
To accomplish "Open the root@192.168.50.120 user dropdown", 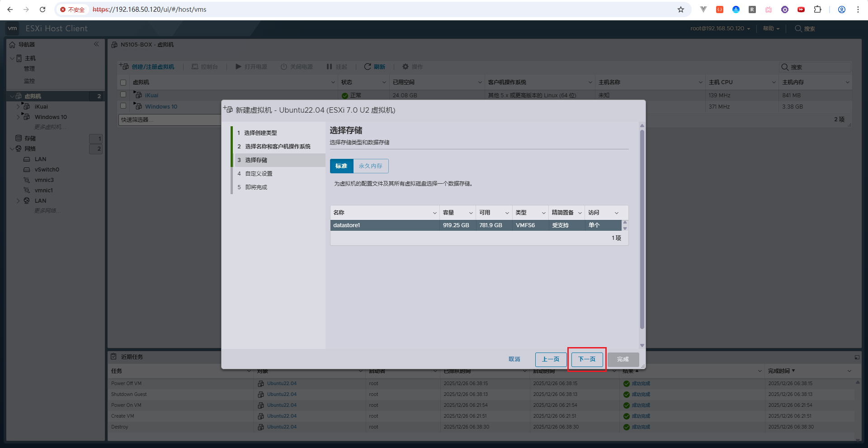I will click(x=720, y=29).
